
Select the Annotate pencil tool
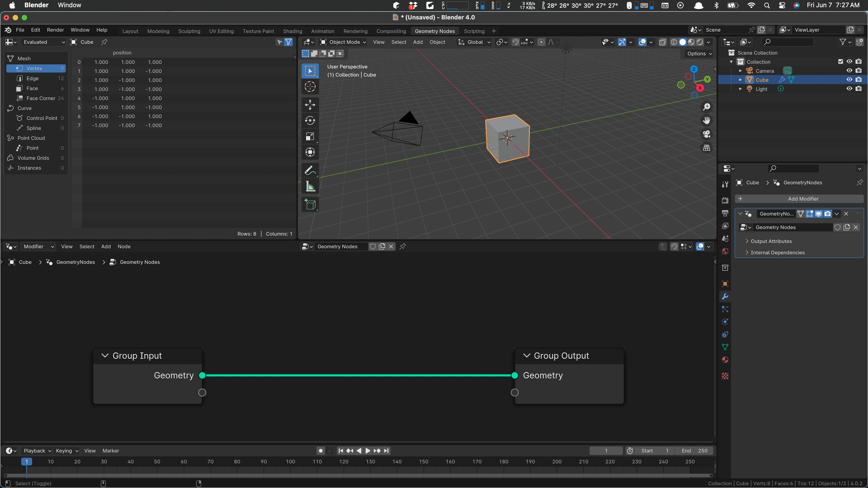pos(310,170)
